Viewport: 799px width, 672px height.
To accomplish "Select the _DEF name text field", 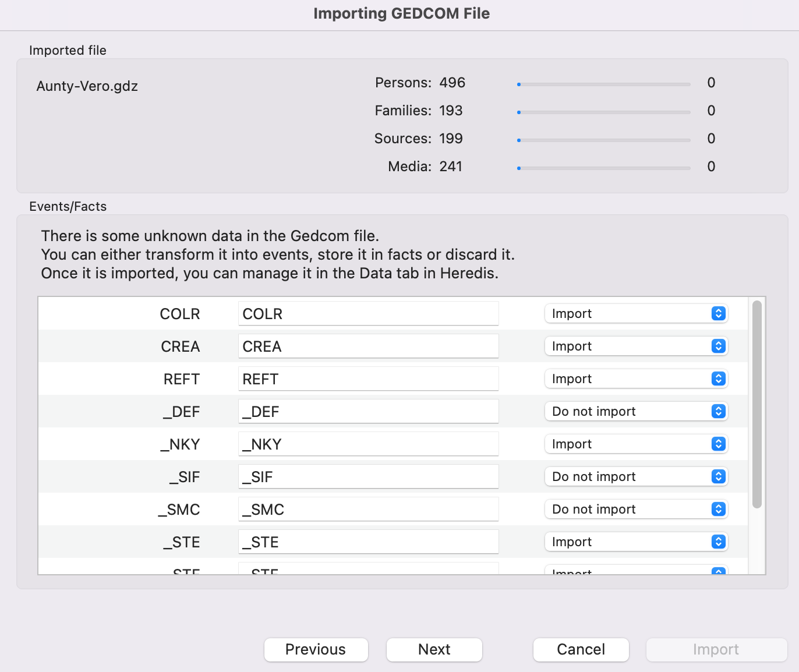I will click(368, 412).
